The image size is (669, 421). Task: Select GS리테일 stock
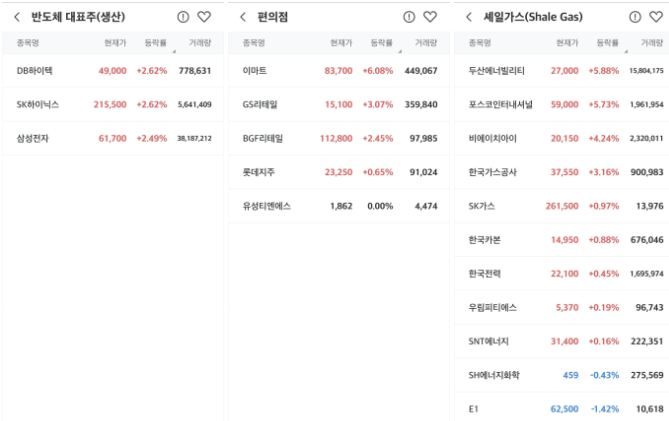tap(339, 105)
